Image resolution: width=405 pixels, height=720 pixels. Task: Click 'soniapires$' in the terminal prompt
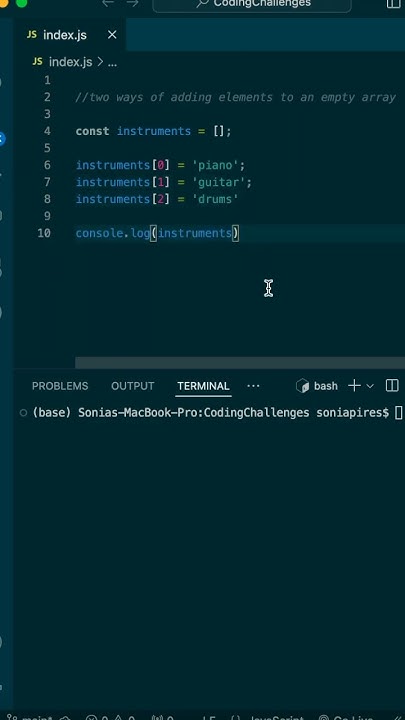tap(352, 412)
